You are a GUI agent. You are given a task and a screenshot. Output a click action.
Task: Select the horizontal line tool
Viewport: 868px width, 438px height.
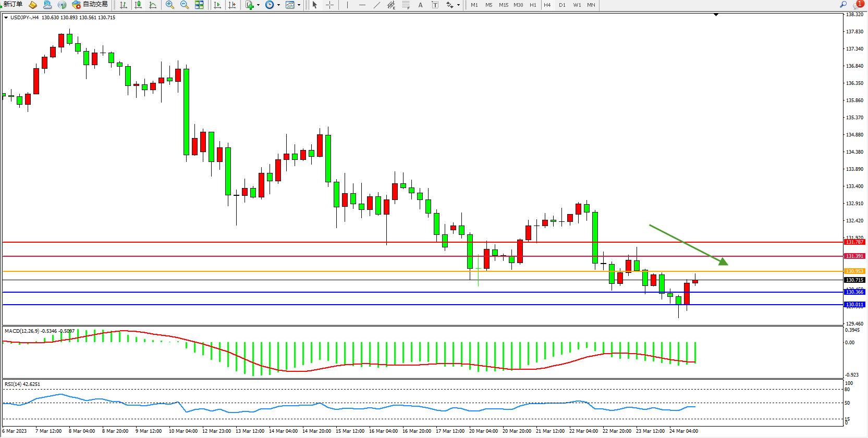[362, 5]
